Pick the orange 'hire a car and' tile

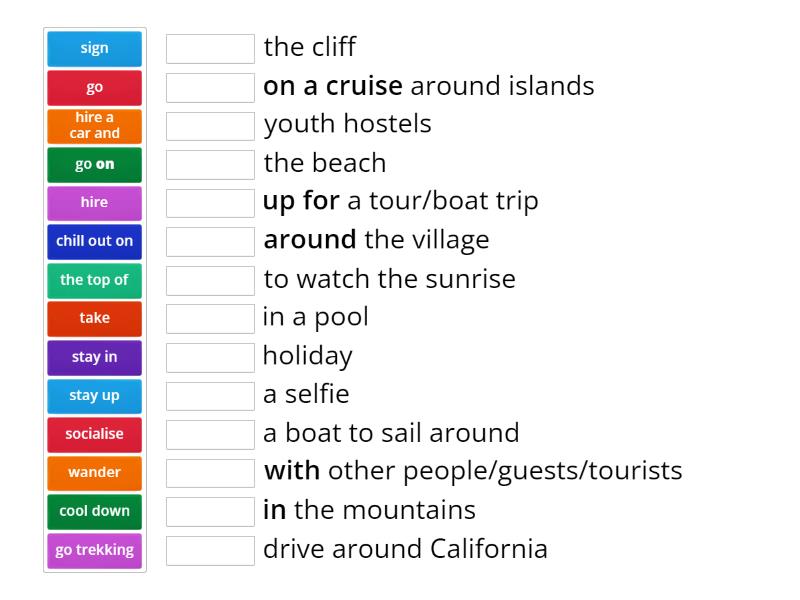(94, 126)
